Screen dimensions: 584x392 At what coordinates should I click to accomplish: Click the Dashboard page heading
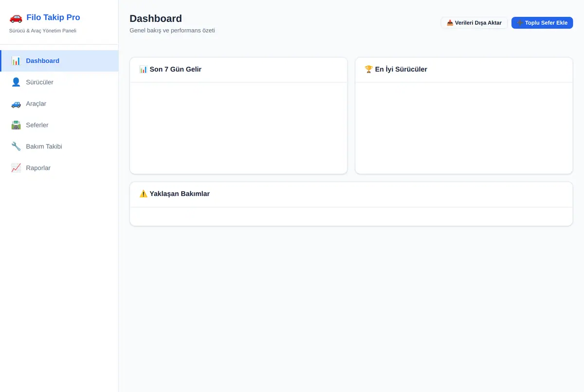click(156, 18)
